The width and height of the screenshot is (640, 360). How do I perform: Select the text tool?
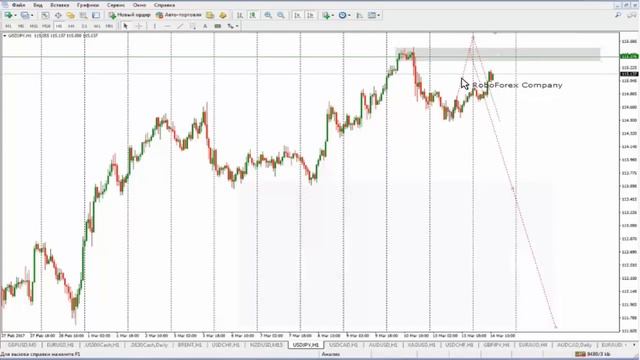[x=205, y=26]
